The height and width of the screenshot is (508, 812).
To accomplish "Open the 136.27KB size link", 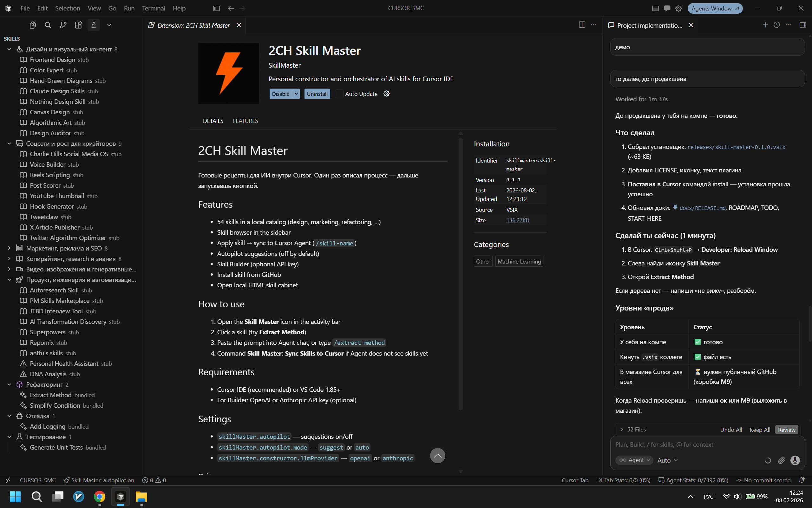I will 517,220.
